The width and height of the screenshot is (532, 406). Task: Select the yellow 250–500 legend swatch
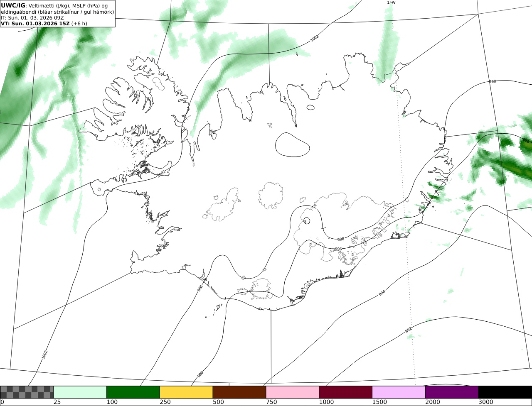pyautogui.click(x=186, y=392)
